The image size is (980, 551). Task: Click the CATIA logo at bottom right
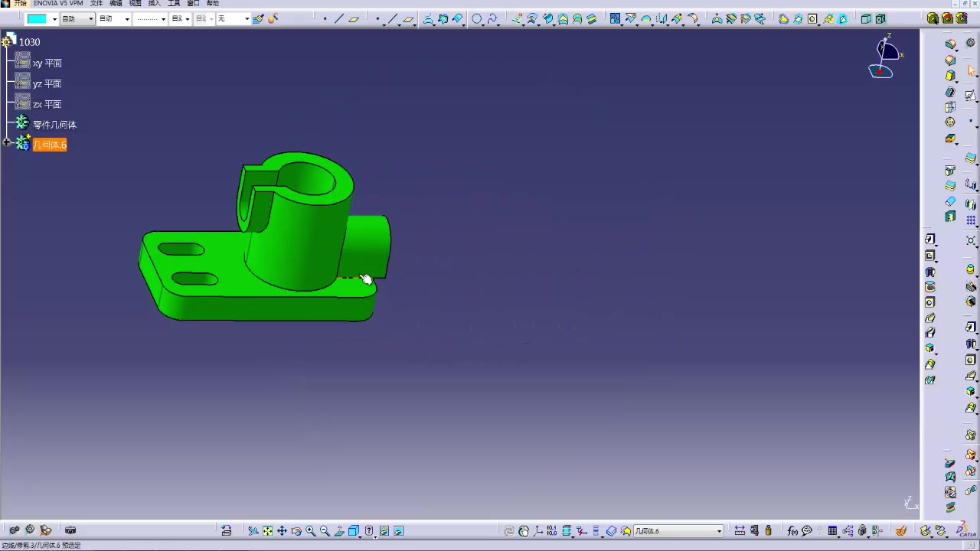pyautogui.click(x=962, y=529)
